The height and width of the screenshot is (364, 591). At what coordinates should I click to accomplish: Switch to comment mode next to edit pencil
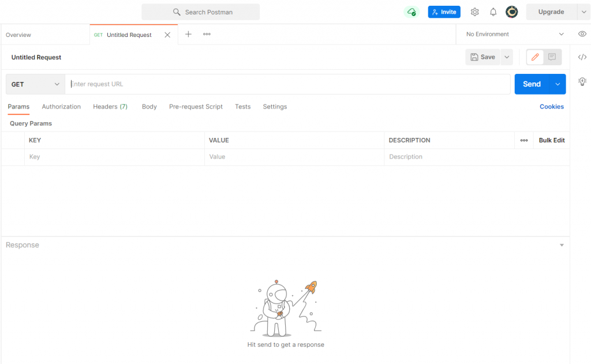(551, 57)
